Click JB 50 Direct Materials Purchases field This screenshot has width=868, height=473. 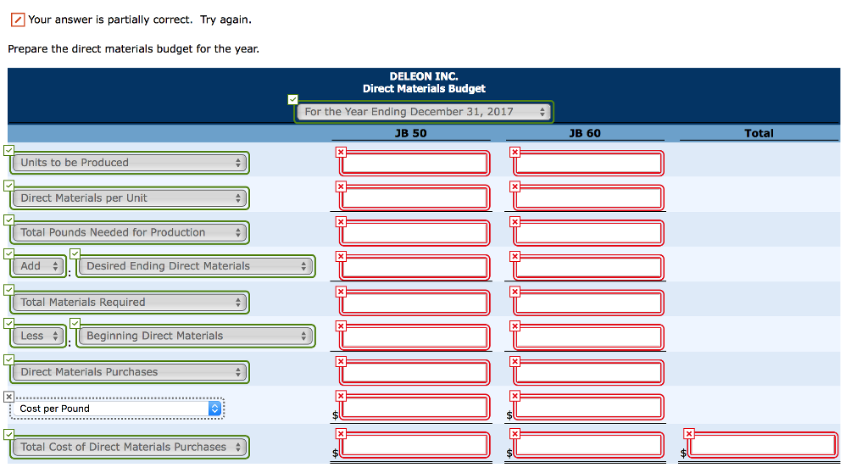[415, 373]
